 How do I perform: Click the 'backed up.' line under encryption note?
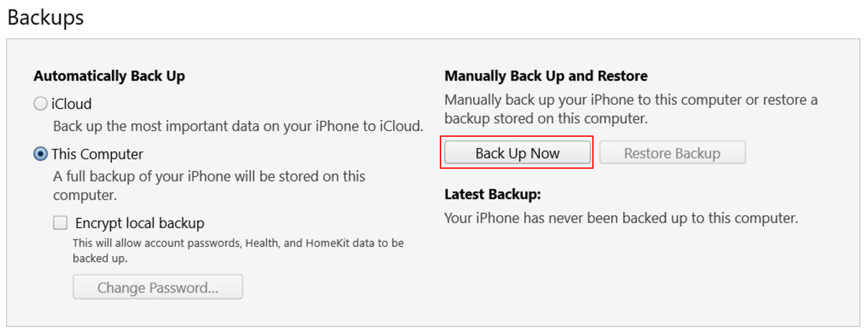100,258
